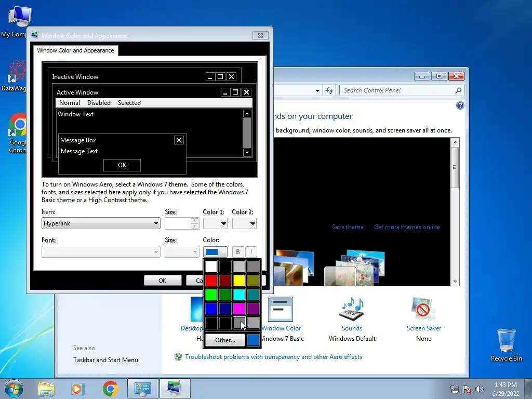This screenshot has height=399, width=532.
Task: Click the Show desktop strip at taskbar end
Action: [x=529, y=389]
